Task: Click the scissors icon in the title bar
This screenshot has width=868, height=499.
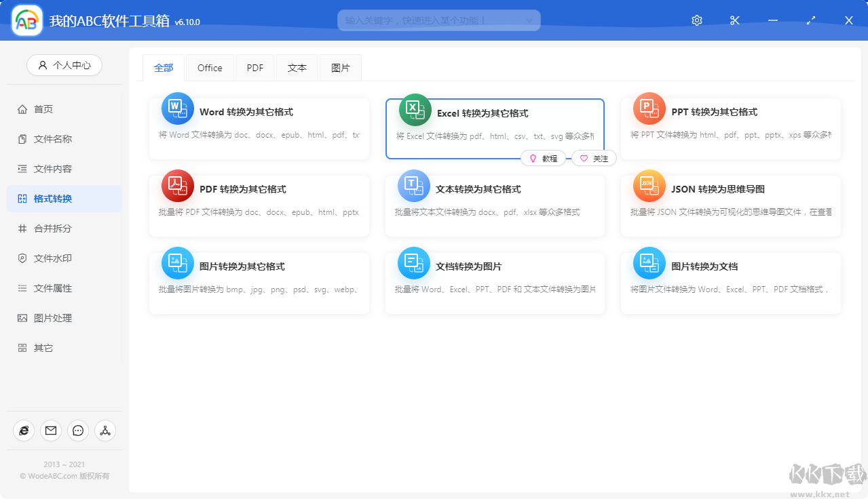Action: pos(734,20)
